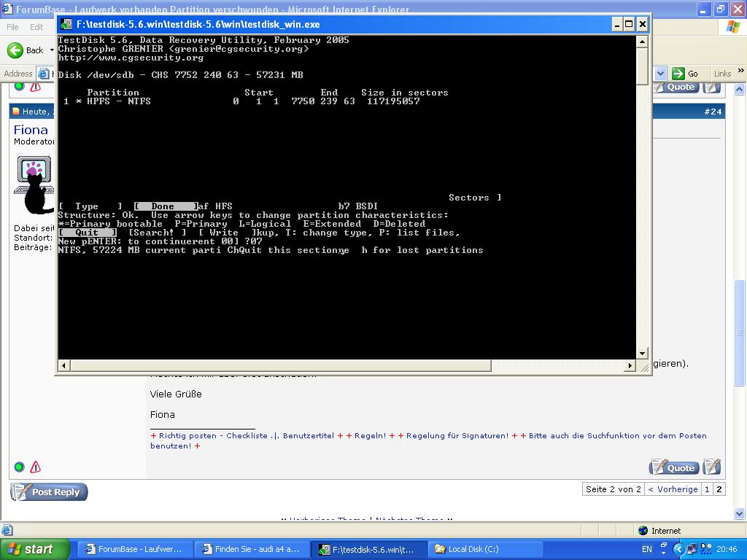Image resolution: width=747 pixels, height=560 pixels.
Task: Click the Seite 2 von 2 page indicator
Action: coord(613,489)
